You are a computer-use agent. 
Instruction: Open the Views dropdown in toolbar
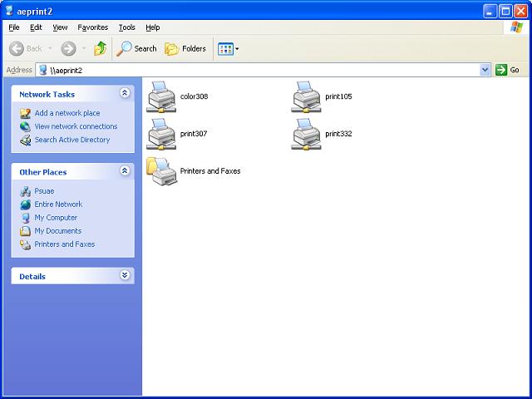tap(229, 48)
